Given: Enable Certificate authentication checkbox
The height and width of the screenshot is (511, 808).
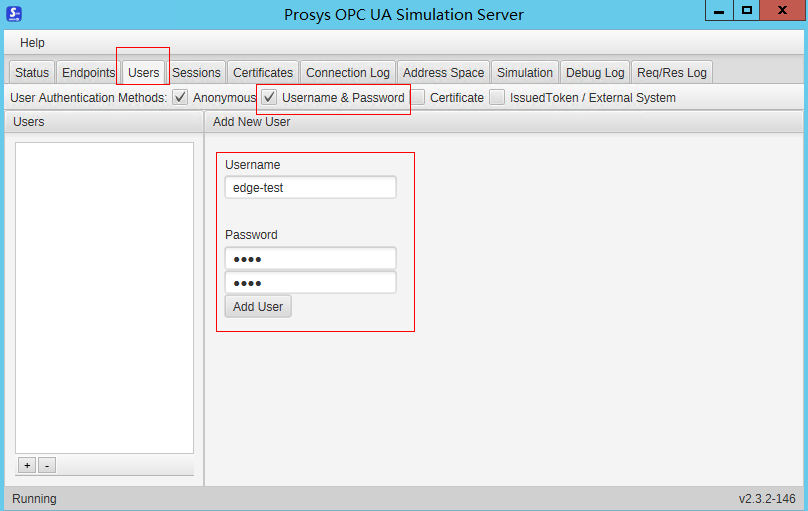Looking at the screenshot, I should click(417, 97).
